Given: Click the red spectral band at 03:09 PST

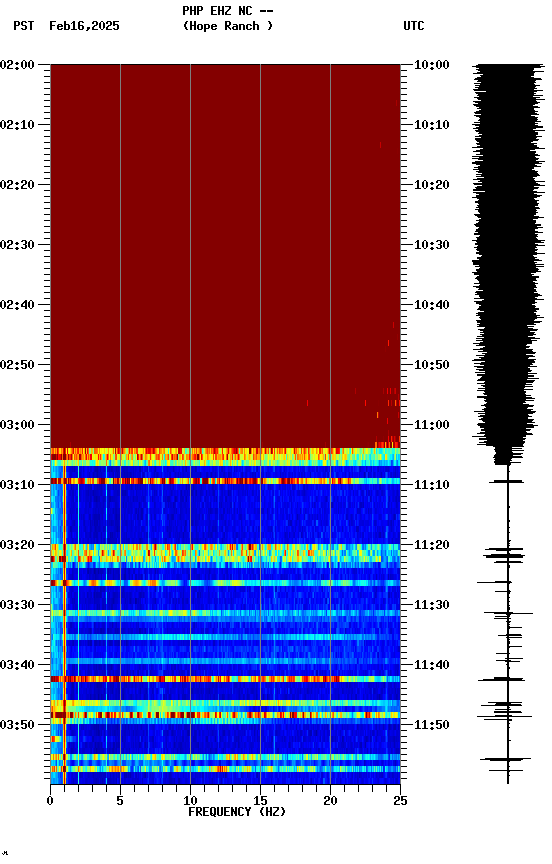Looking at the screenshot, I should point(225,481).
